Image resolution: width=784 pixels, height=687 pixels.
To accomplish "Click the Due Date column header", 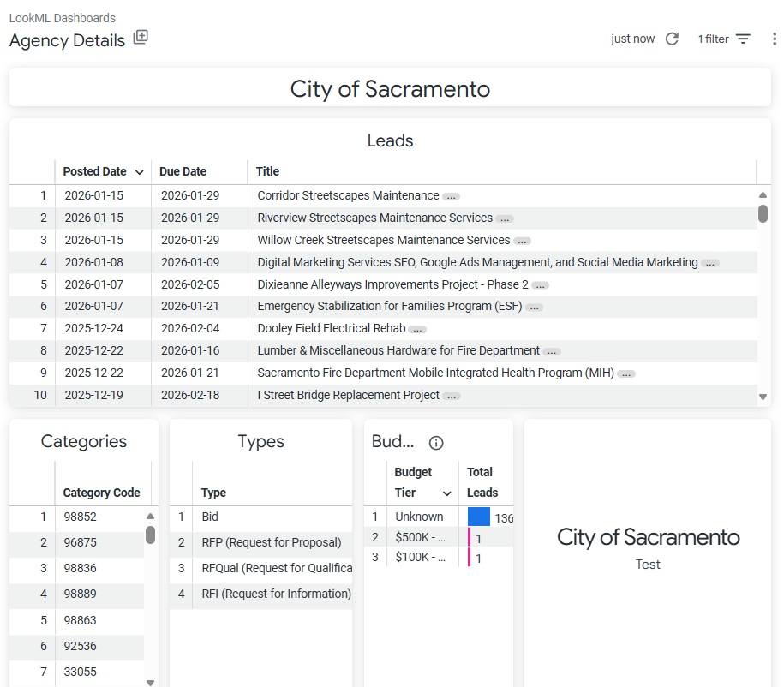I will (x=183, y=171).
